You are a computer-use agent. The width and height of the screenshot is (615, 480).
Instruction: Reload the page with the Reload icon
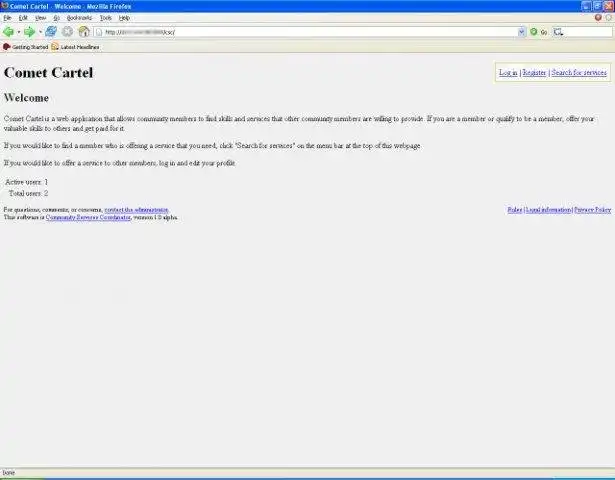(51, 31)
